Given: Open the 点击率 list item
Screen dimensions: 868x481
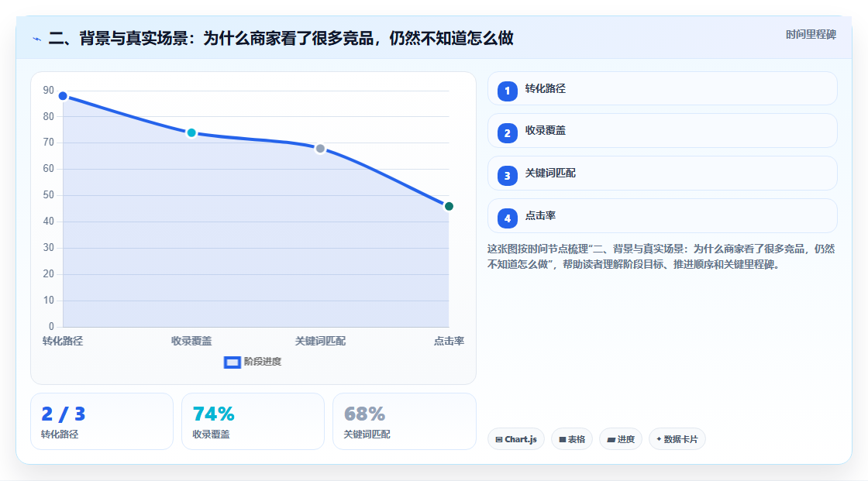Looking at the screenshot, I should point(662,216).
